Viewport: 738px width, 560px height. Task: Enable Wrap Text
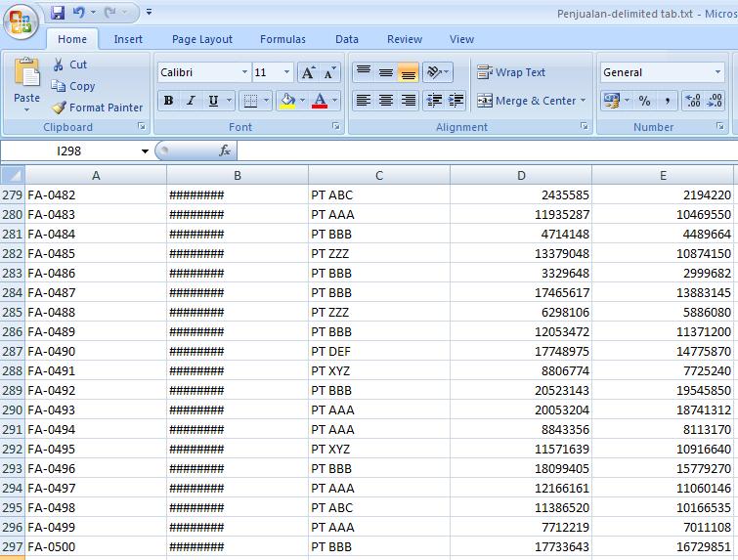pyautogui.click(x=511, y=72)
